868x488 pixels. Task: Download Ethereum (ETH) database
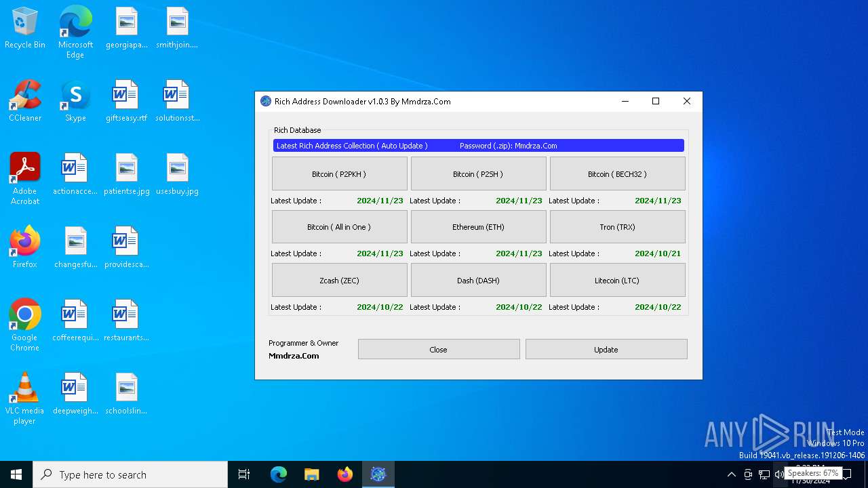click(x=478, y=226)
